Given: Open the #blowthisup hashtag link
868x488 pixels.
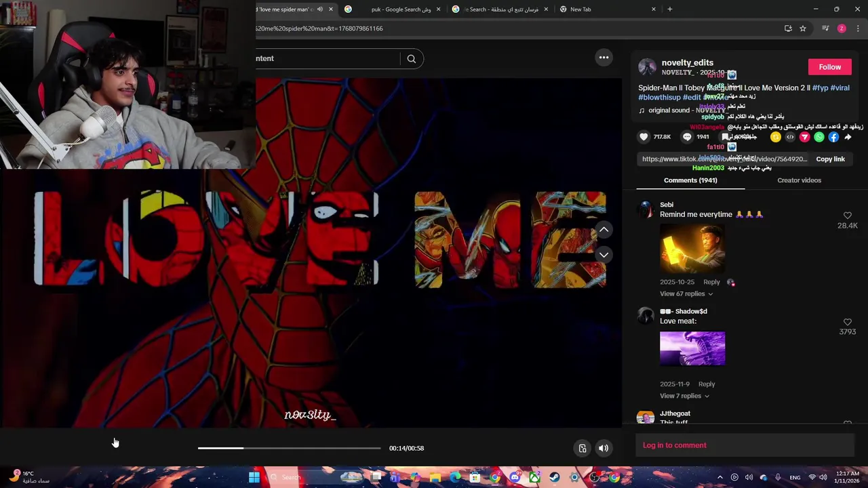Looking at the screenshot, I should click(x=659, y=98).
